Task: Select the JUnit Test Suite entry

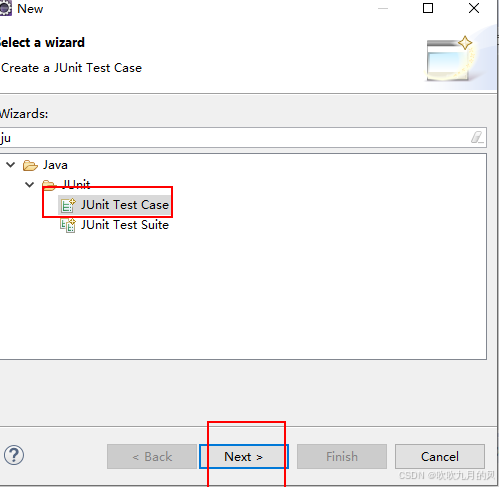Action: point(114,225)
